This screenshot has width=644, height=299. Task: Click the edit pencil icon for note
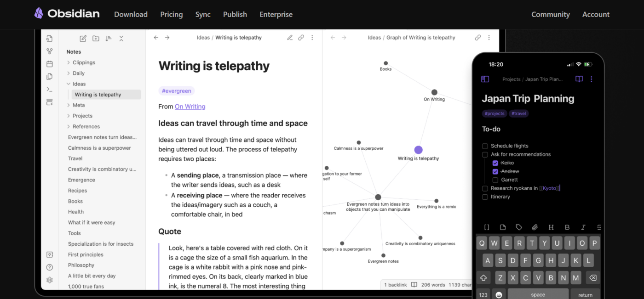pyautogui.click(x=290, y=38)
